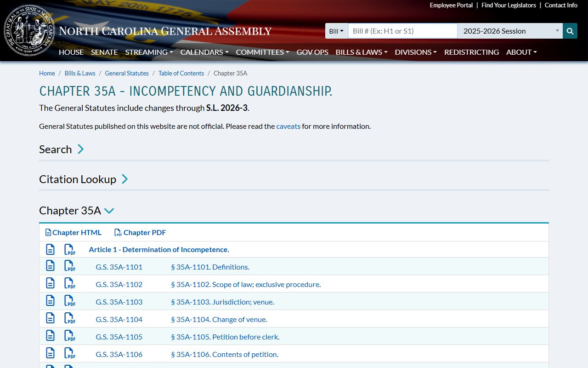Open PDF icon for G.S. 35A-1104
This screenshot has width=588, height=368.
[x=69, y=318]
